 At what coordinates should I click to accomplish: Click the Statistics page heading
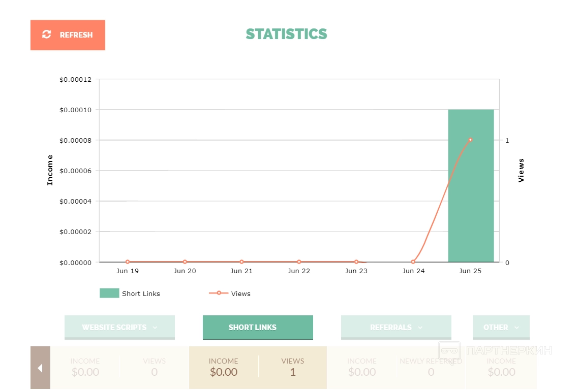click(x=286, y=34)
